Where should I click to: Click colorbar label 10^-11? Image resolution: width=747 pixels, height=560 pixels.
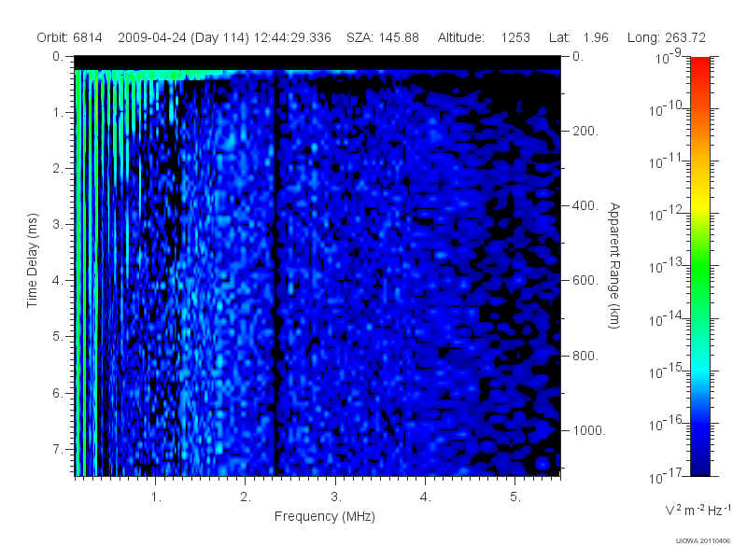point(666,161)
